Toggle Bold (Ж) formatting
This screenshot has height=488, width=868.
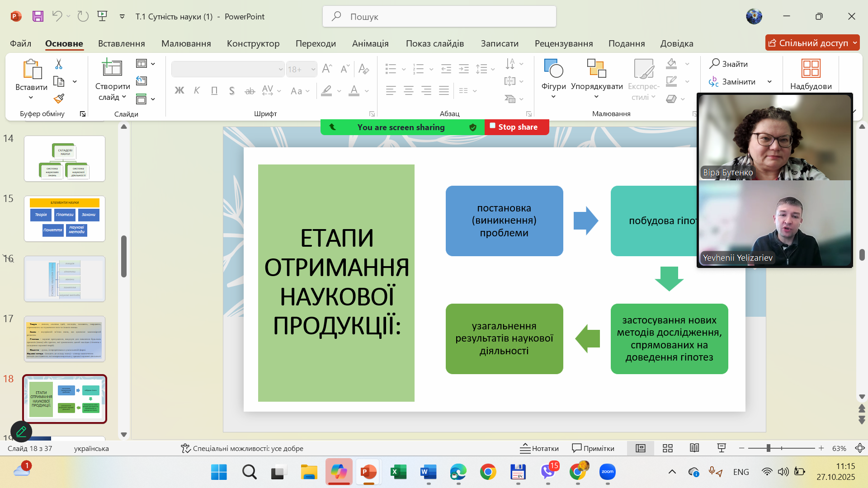point(179,91)
